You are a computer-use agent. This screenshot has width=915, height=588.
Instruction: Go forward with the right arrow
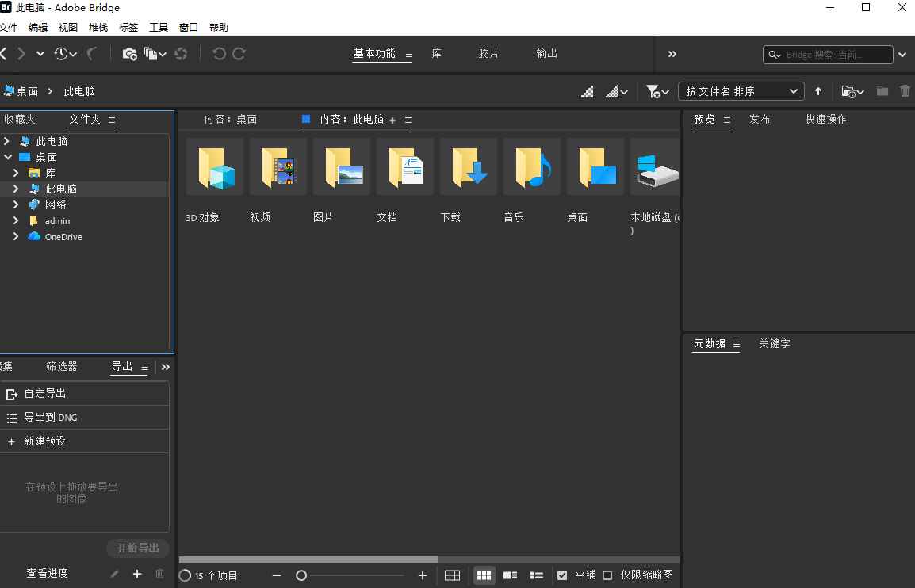pos(21,54)
